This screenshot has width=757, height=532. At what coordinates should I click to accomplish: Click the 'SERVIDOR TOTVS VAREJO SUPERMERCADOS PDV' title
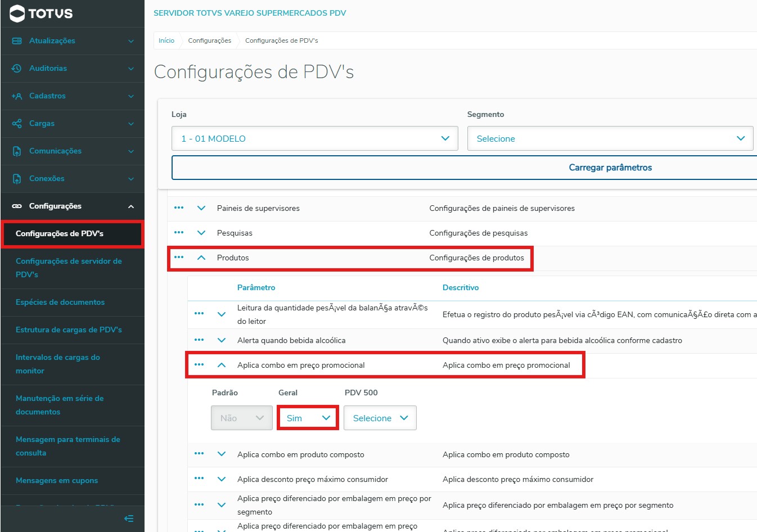click(250, 13)
